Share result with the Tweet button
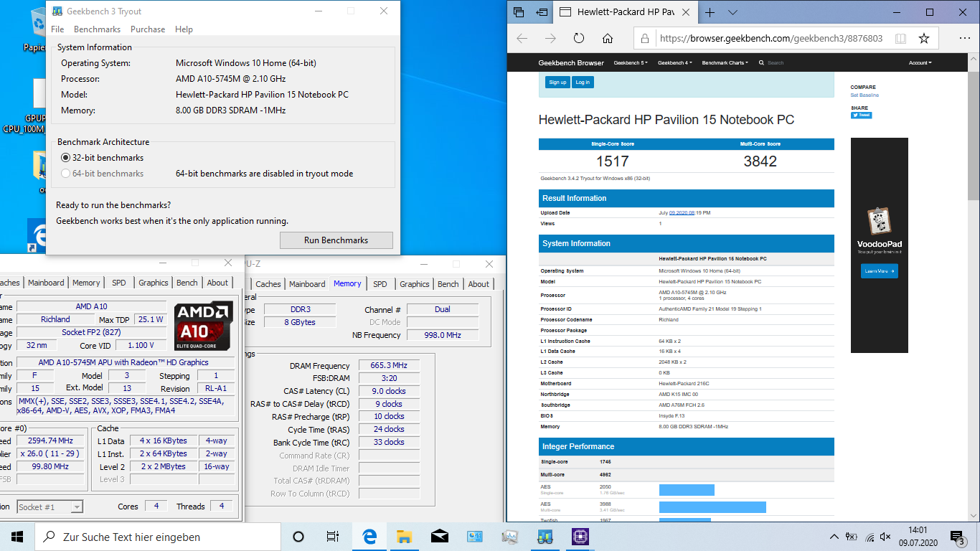The width and height of the screenshot is (980, 551). click(x=861, y=115)
